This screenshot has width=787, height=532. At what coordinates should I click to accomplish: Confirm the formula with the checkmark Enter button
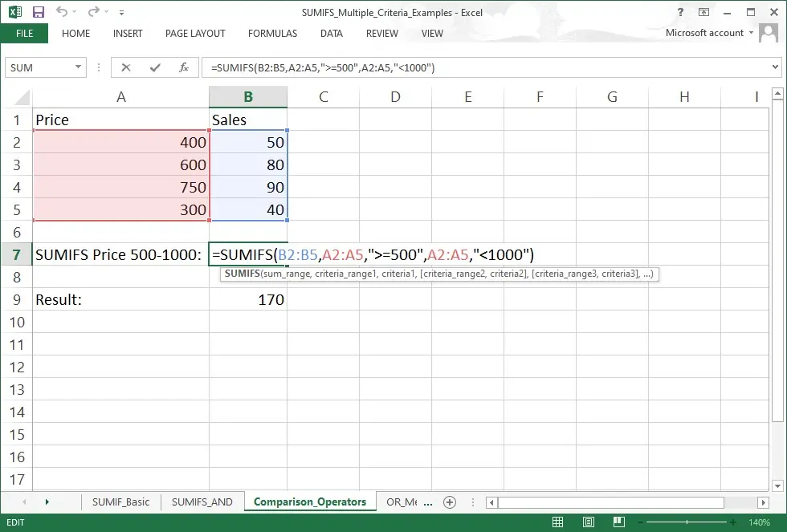[154, 67]
